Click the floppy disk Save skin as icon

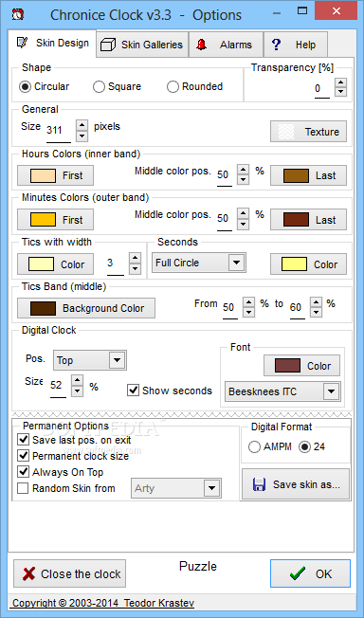tap(259, 484)
